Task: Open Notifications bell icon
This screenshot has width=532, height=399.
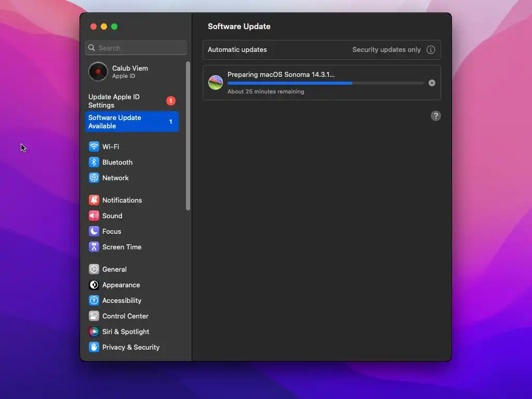Action: pyautogui.click(x=94, y=200)
